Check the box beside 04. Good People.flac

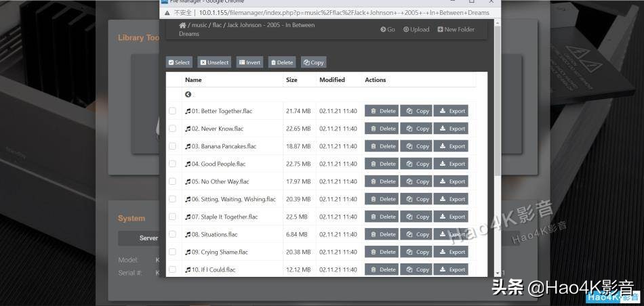coord(172,164)
